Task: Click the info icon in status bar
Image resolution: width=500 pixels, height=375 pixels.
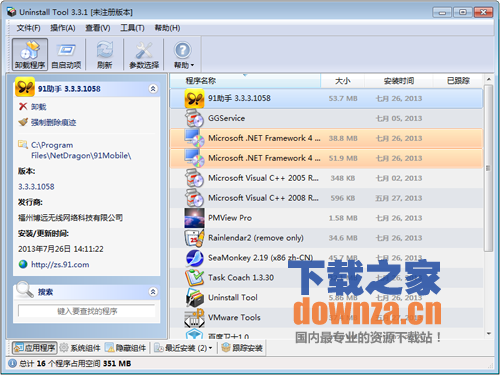Action: (x=12, y=364)
